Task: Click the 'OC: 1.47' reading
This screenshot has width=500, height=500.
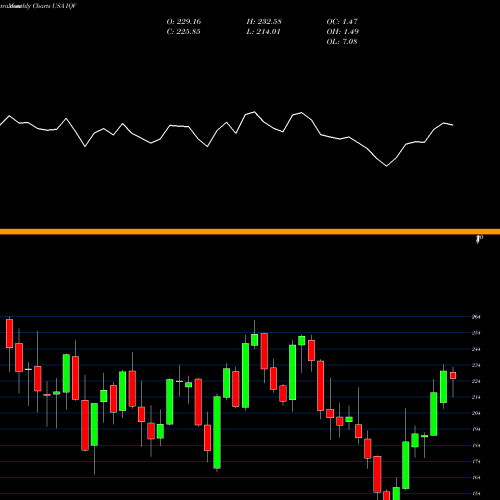Action: tap(342, 22)
